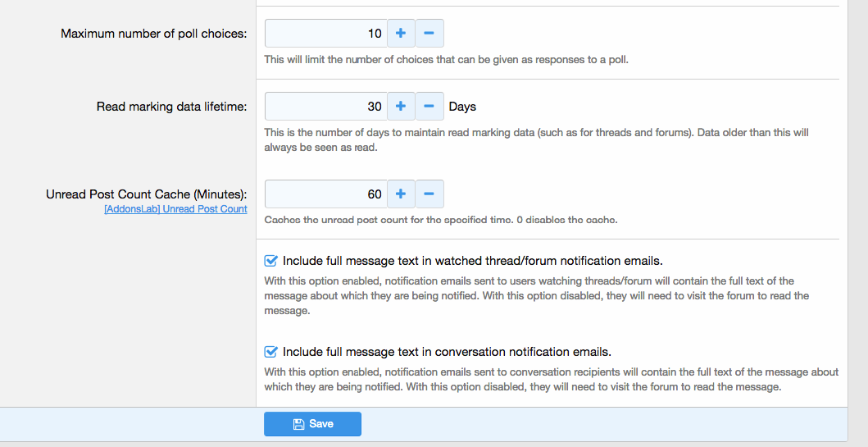Click minus for read marking data lifetime
This screenshot has width=868, height=447.
click(x=429, y=107)
